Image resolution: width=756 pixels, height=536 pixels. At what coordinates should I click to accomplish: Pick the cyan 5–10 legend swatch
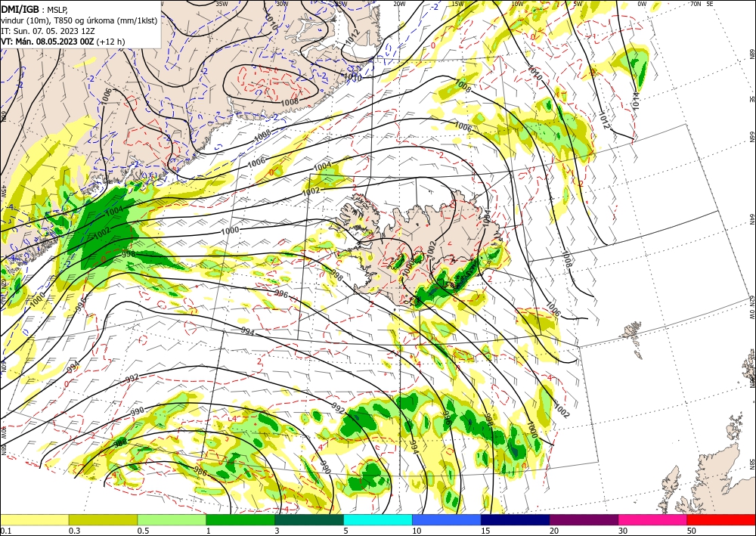(x=378, y=519)
